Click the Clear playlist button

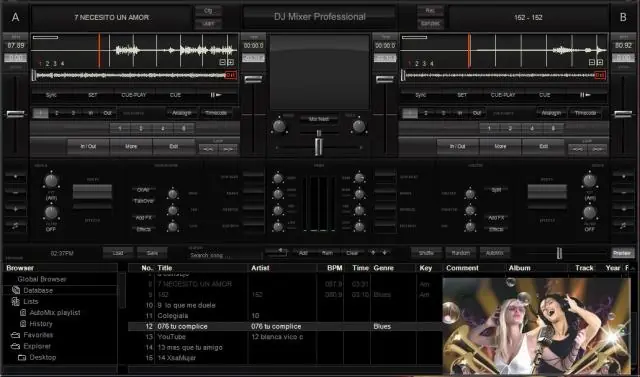click(x=352, y=253)
